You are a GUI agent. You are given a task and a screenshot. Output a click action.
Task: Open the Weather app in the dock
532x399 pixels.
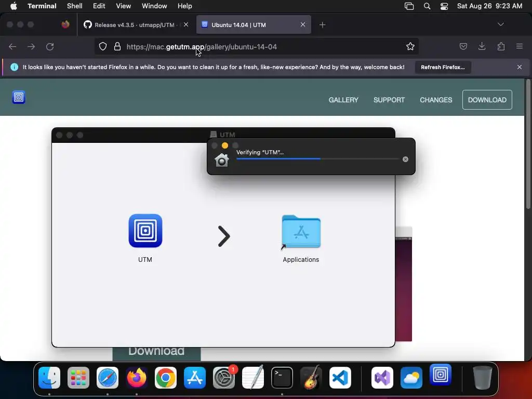pyautogui.click(x=411, y=378)
